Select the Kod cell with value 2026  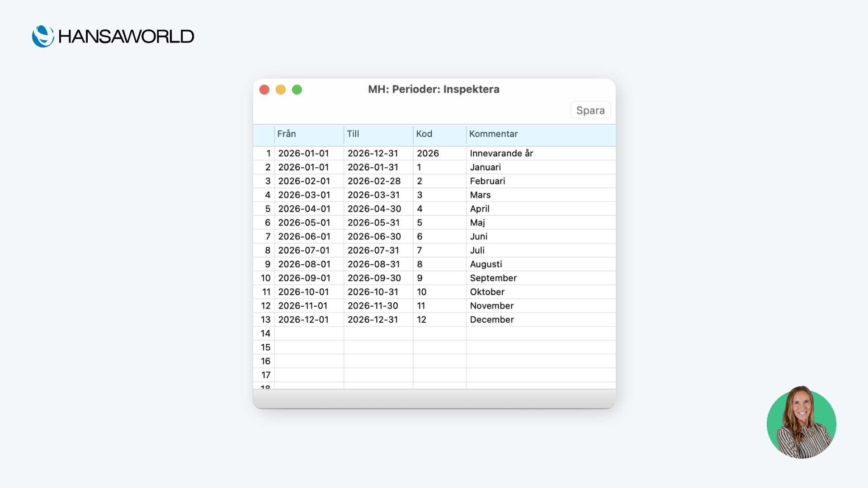[428, 153]
